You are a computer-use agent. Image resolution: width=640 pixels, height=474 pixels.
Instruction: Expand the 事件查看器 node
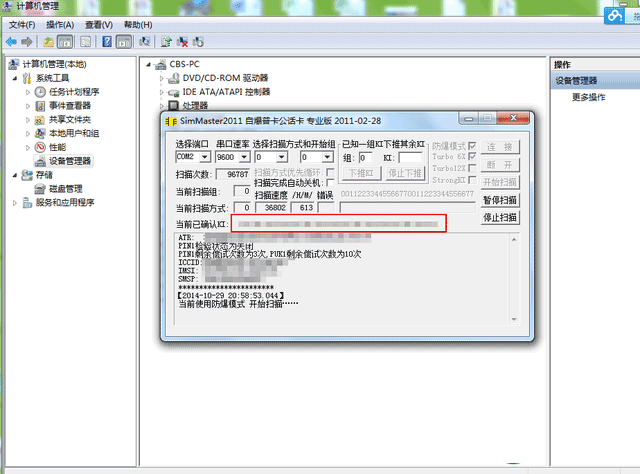pyautogui.click(x=28, y=106)
